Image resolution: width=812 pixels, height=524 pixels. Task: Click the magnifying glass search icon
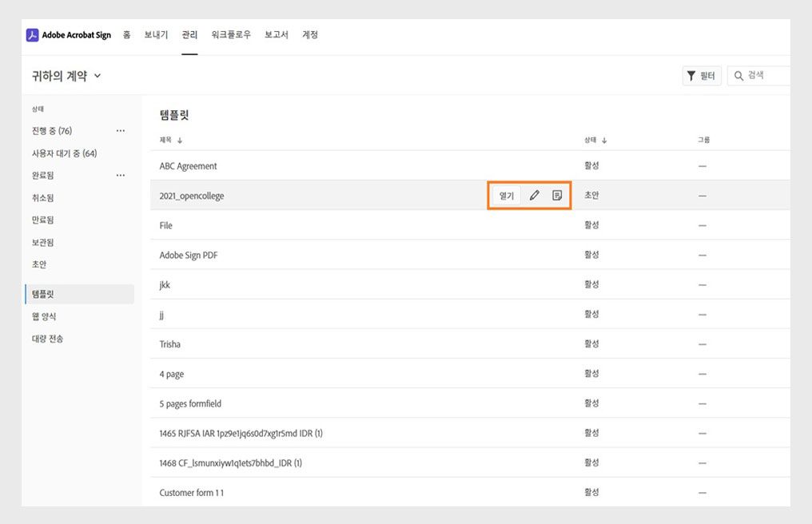738,75
